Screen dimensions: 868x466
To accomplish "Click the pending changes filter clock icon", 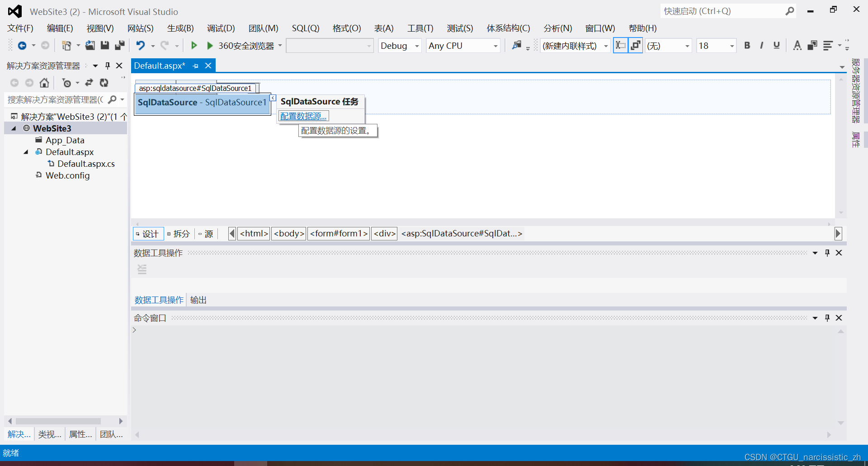I will (x=66, y=83).
